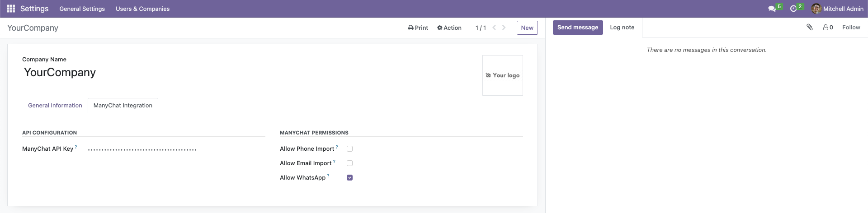Open the apps grid menu icon
Screen dimensions: 868x213
11,9
